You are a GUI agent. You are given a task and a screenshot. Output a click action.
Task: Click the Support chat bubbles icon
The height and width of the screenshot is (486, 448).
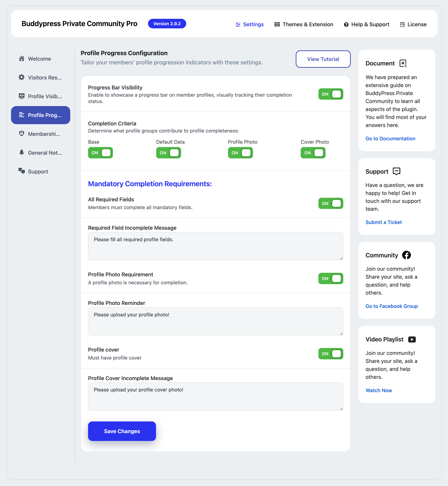[22, 171]
